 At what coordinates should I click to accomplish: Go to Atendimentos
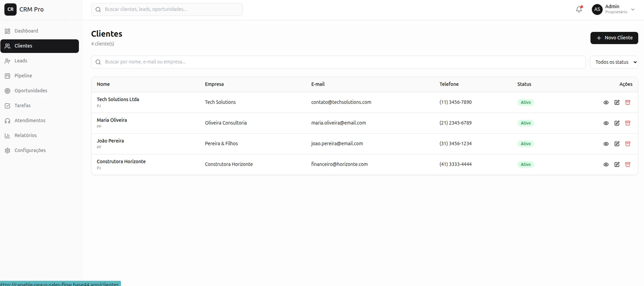(x=39, y=120)
